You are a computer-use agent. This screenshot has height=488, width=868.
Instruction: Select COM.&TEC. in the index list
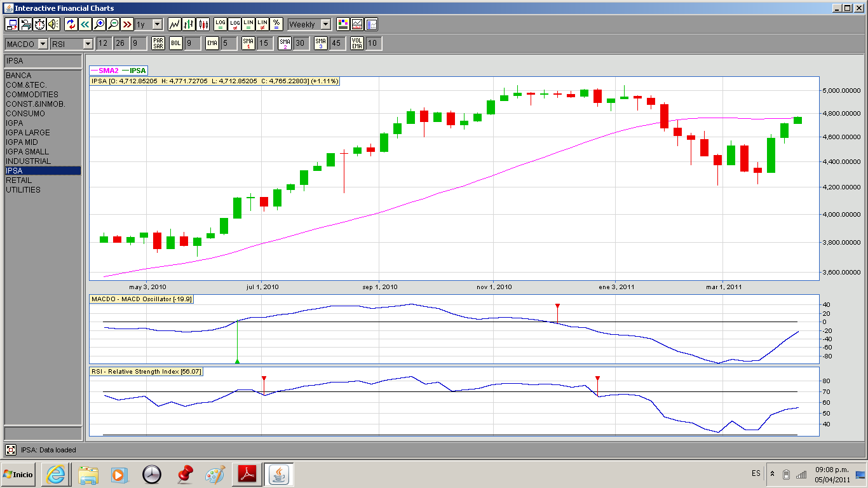[x=43, y=85]
